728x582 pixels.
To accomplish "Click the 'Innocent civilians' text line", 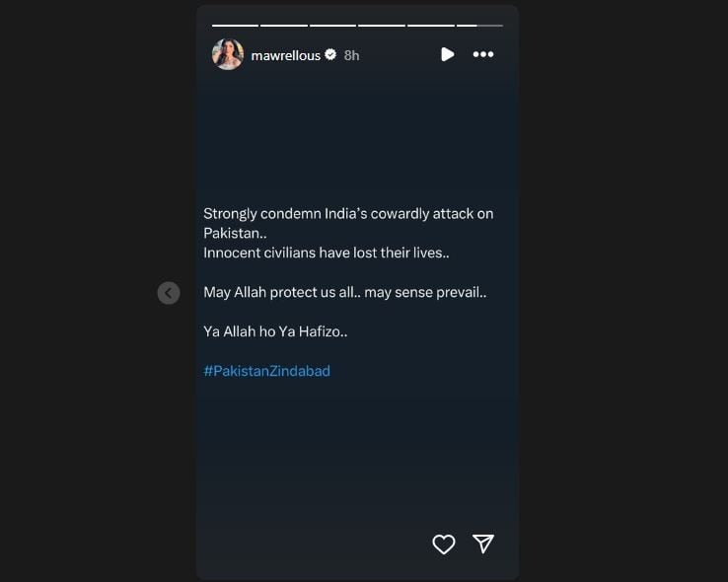I will click(327, 253).
